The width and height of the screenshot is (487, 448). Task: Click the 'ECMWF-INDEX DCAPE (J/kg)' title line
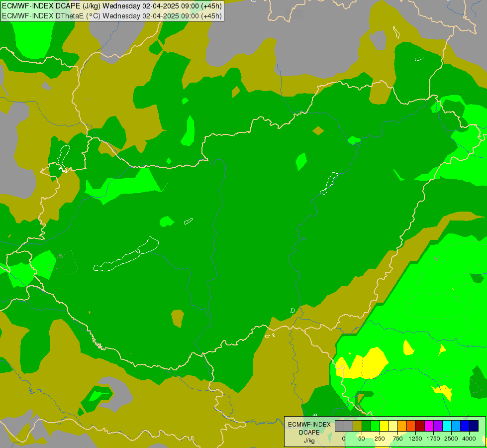pos(112,6)
